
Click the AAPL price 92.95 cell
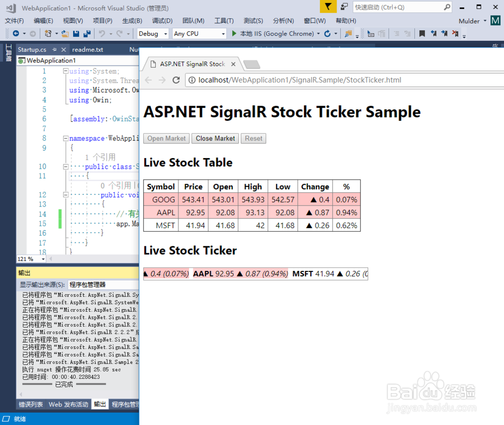193,212
